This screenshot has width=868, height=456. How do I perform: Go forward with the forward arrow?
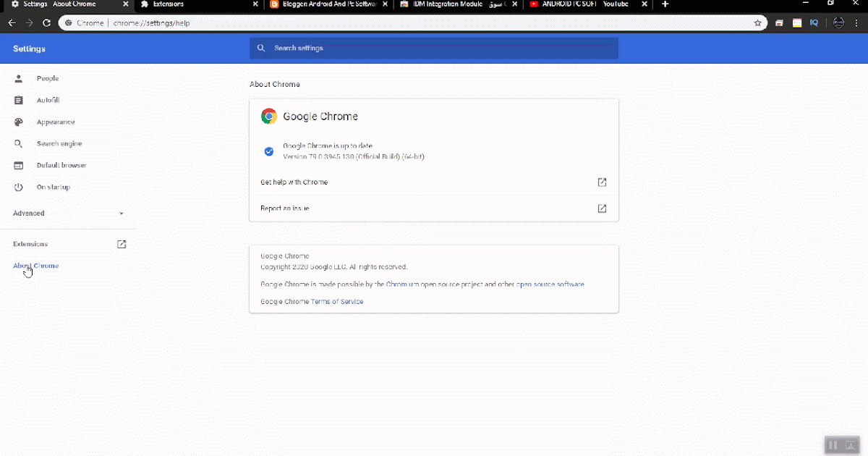[x=29, y=23]
